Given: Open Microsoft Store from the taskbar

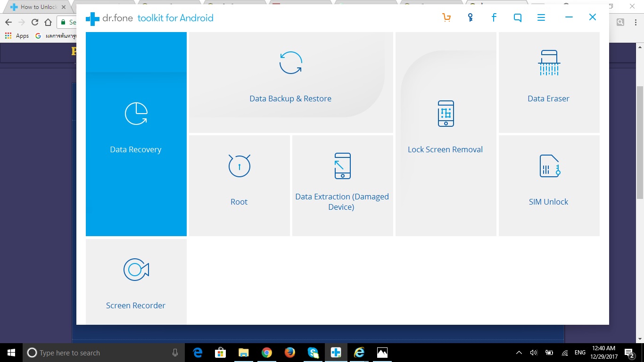Looking at the screenshot, I should tap(220, 353).
